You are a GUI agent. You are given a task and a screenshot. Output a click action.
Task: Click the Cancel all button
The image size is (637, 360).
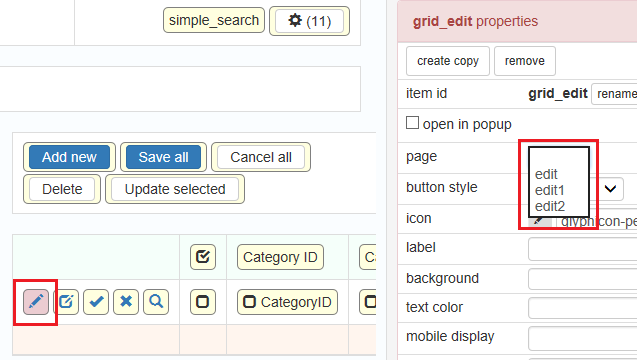click(x=261, y=157)
